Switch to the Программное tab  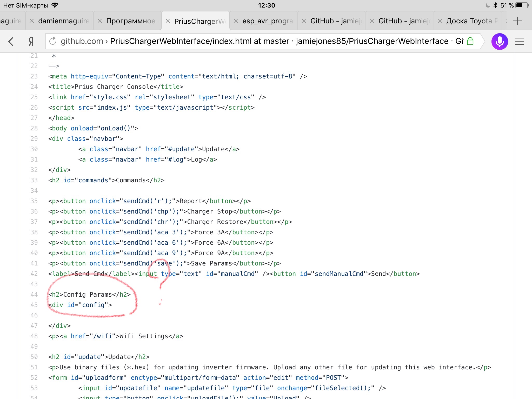pos(131,21)
